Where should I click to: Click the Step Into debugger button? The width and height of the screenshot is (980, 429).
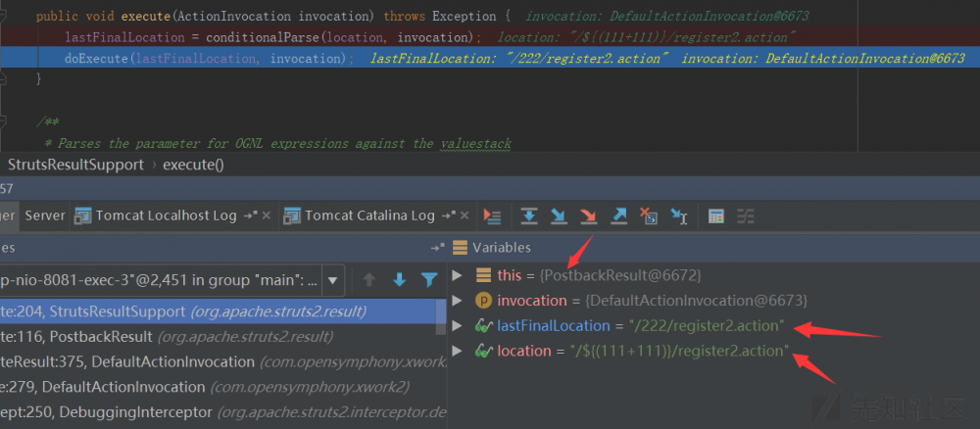[x=559, y=215]
